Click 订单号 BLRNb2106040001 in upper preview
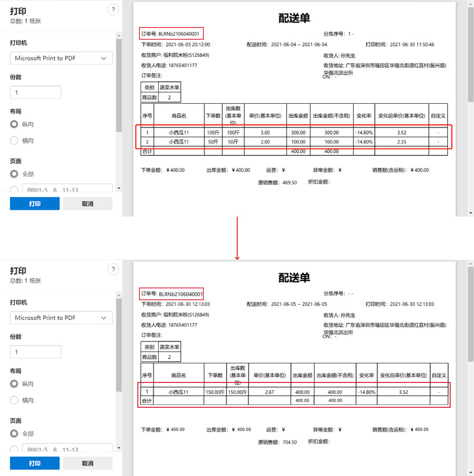The width and height of the screenshot is (474, 476). coord(170,34)
